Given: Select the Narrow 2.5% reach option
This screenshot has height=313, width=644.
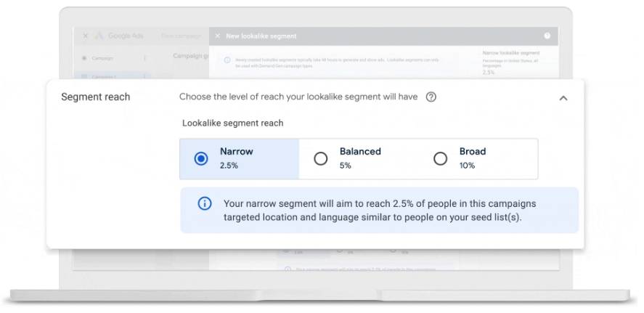Looking at the screenshot, I should 239,158.
